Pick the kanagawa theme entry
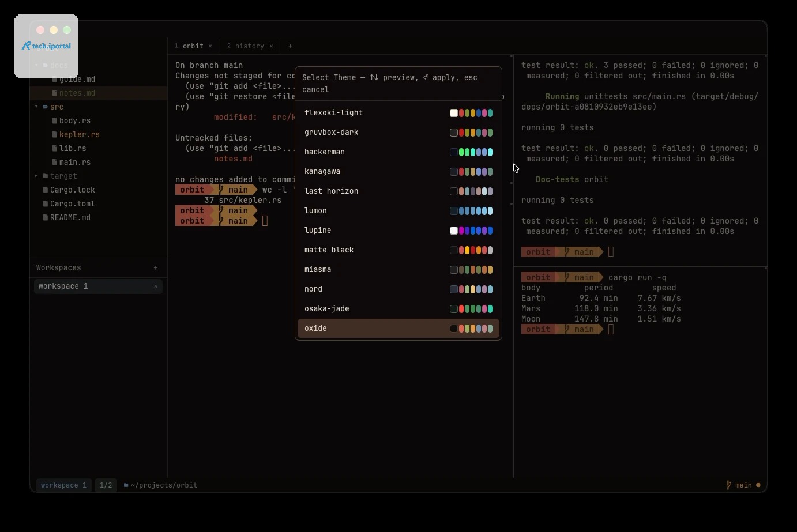Viewport: 797px width, 532px height. (x=398, y=172)
